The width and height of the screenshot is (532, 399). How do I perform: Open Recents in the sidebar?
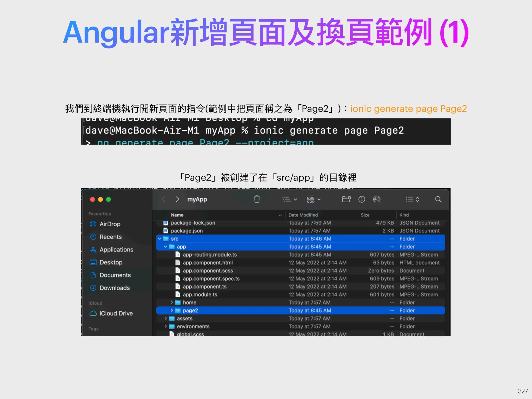pyautogui.click(x=106, y=237)
